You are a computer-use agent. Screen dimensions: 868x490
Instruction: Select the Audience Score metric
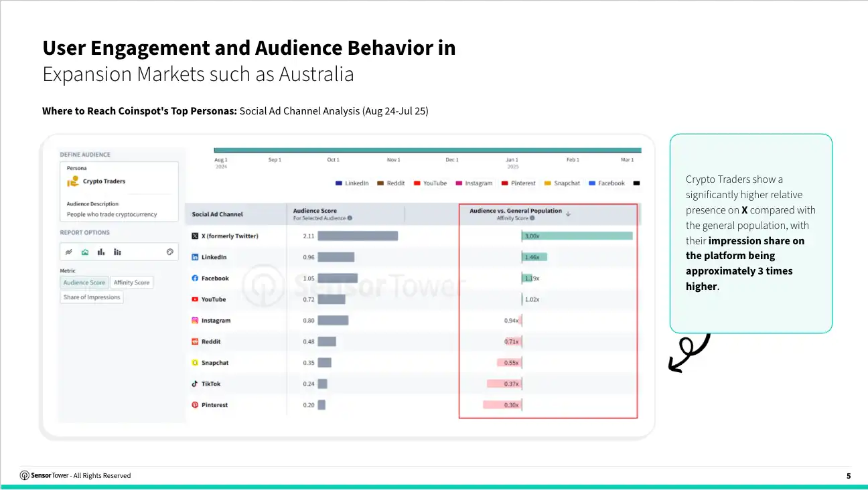[x=84, y=282]
